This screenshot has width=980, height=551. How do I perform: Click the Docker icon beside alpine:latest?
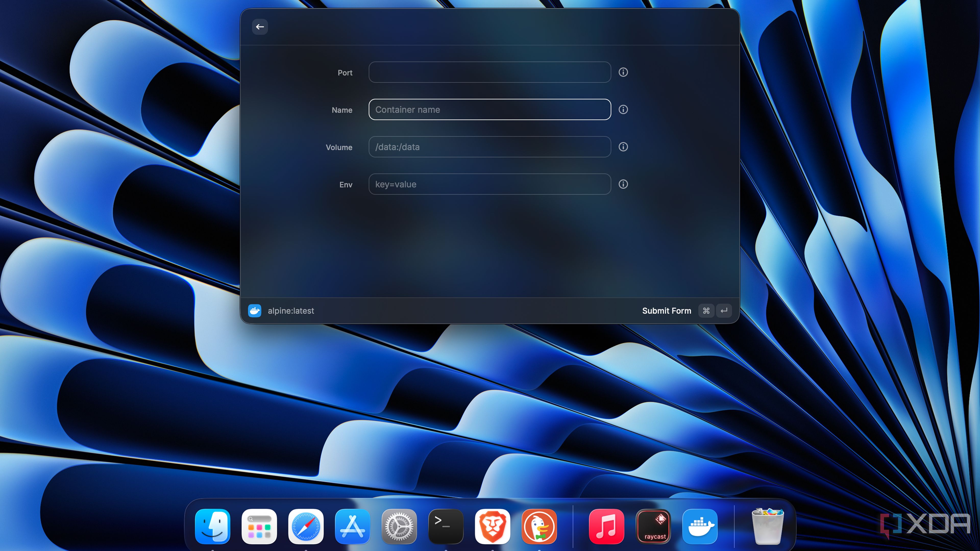[x=254, y=311]
